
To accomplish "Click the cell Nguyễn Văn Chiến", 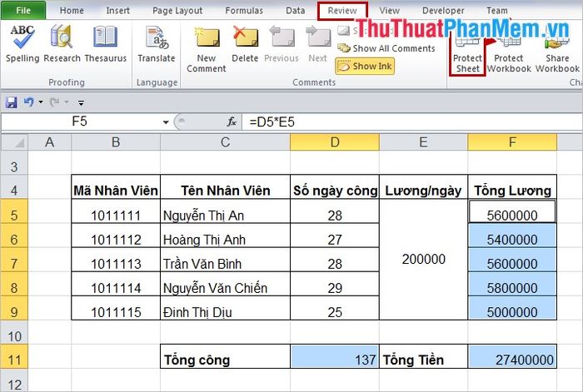I will (x=226, y=284).
